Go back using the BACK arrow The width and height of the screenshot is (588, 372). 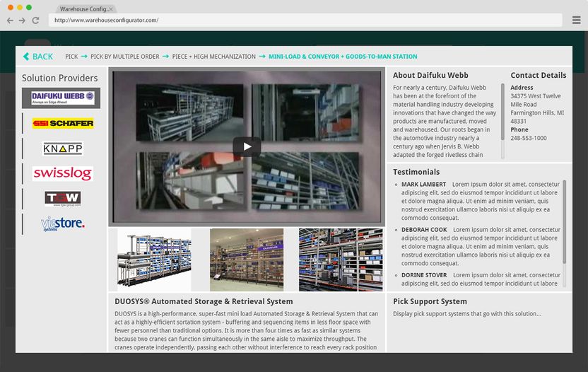click(x=38, y=57)
